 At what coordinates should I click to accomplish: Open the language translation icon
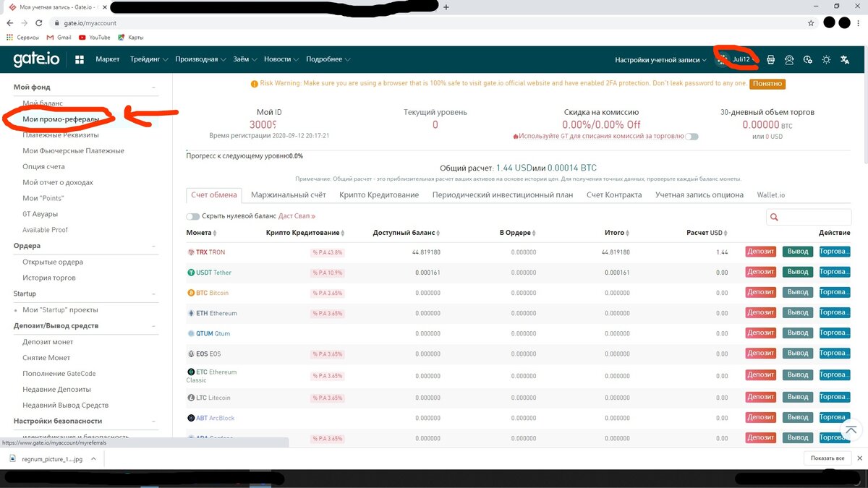[845, 59]
